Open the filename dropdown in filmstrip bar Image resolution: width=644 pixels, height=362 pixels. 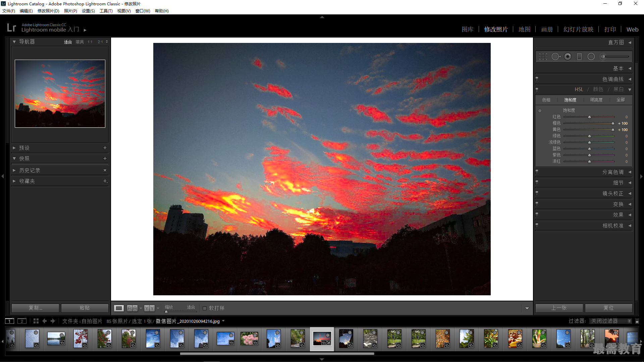(x=223, y=321)
